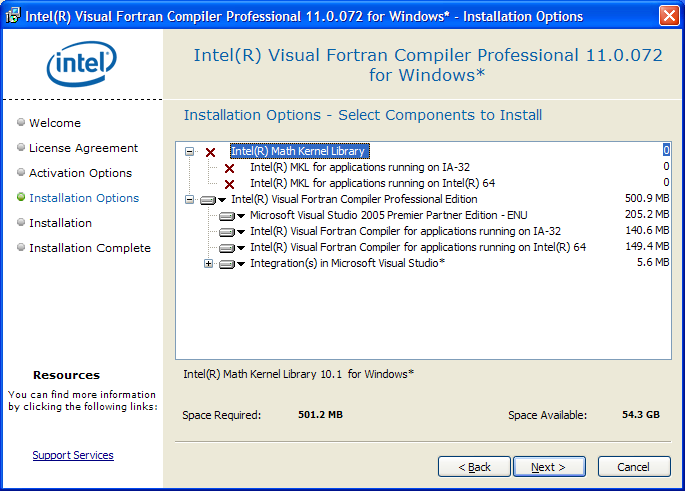Click drive icon for Fortran Compiler Intel(R) 64
The height and width of the screenshot is (491, 685).
(227, 248)
